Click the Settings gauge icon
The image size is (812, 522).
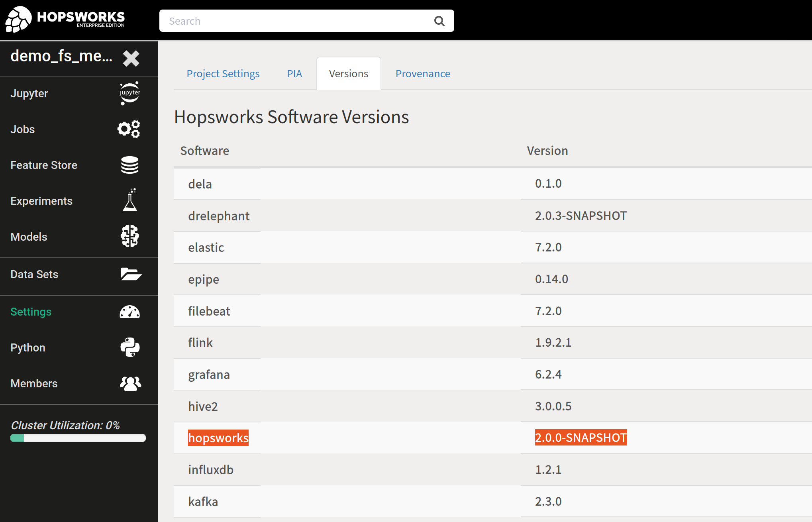(x=129, y=312)
